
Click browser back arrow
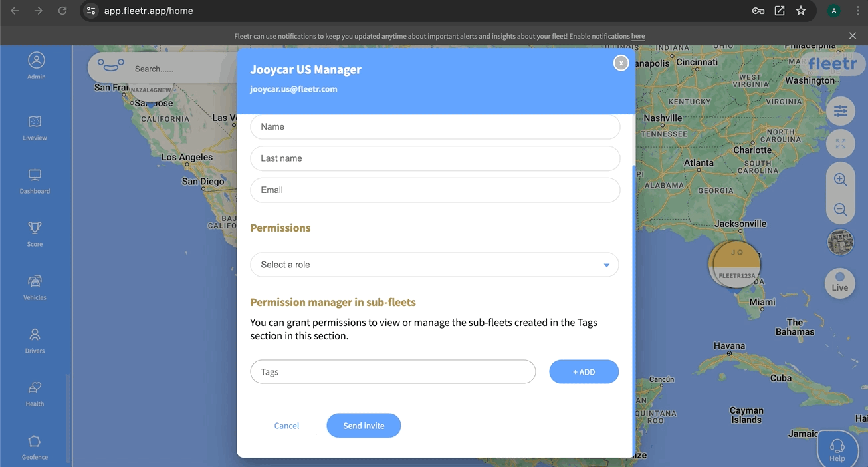[15, 11]
